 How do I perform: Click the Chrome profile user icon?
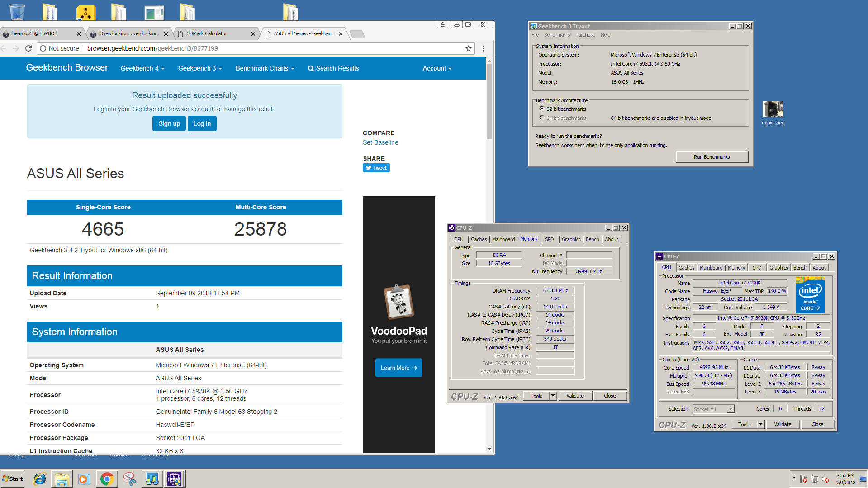coord(443,24)
